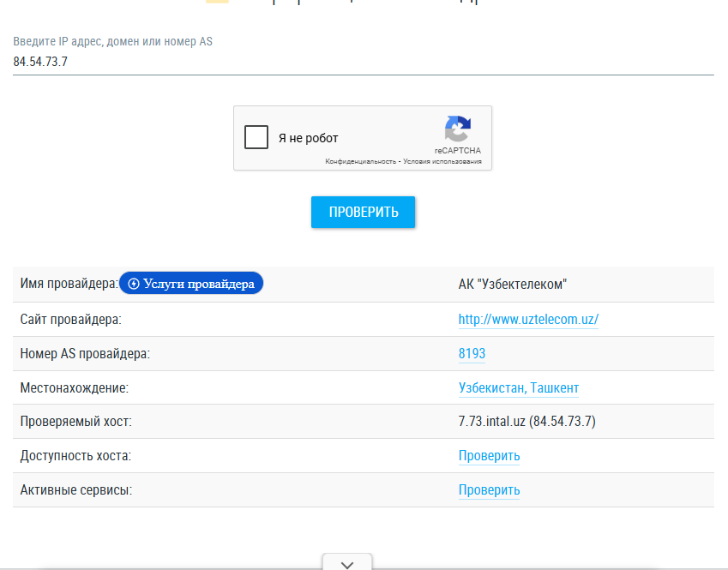Image resolution: width=728 pixels, height=570 pixels.
Task: Open AS number 8193 link
Action: click(472, 354)
